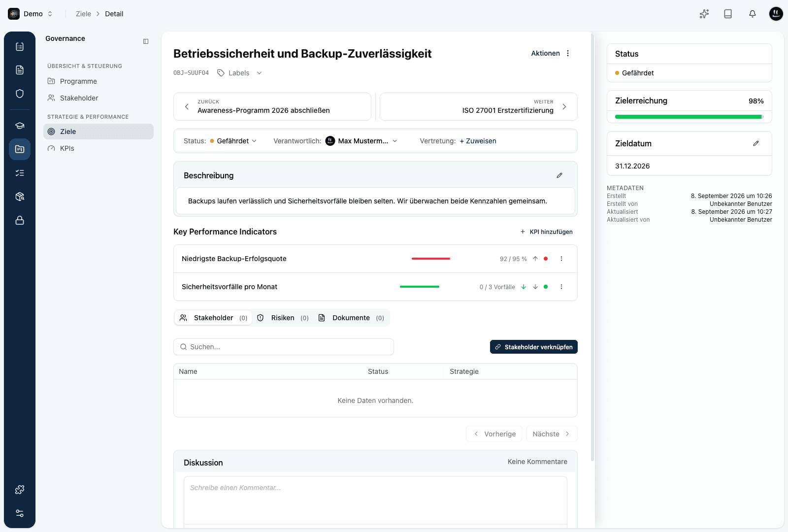Click the Niedrigste Backup-Erfolgsquote KPI name
Image resolution: width=788 pixels, height=532 pixels.
point(234,259)
